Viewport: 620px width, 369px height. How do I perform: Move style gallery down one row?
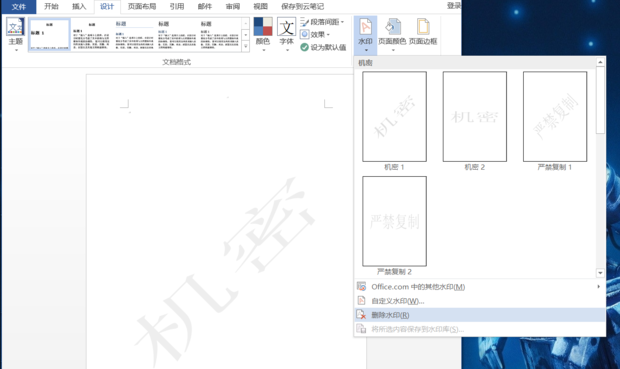(246, 35)
